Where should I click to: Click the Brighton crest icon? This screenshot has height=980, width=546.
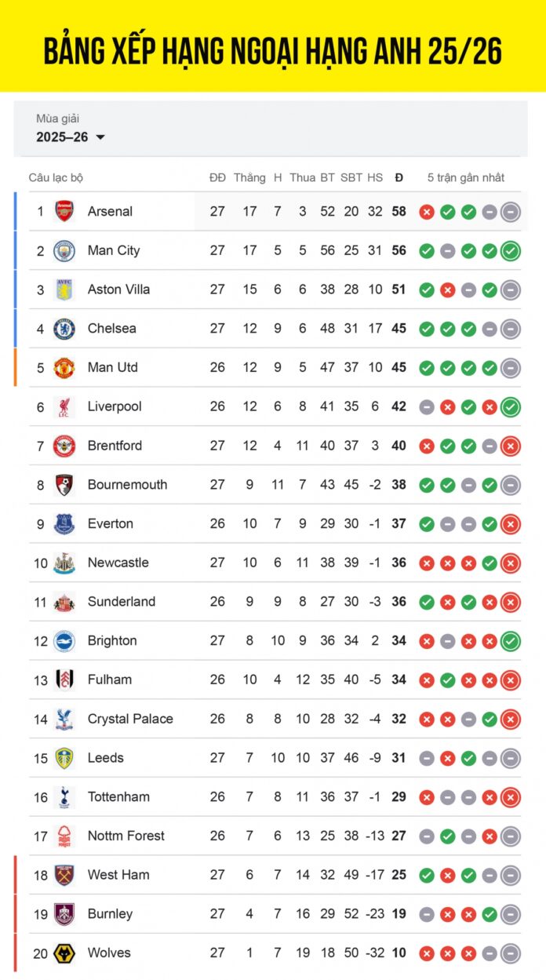coord(64,640)
